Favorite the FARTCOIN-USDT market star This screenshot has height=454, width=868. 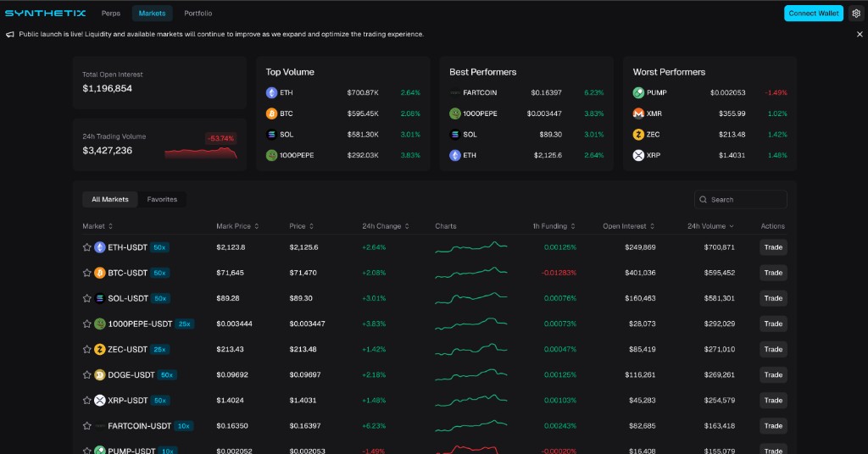87,425
